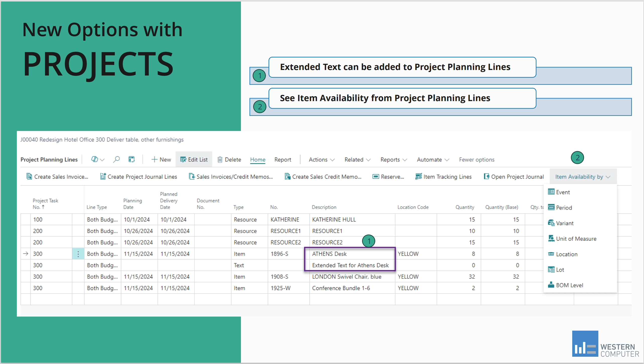Click quantity 32 for LONDON Swivel Chair
The width and height of the screenshot is (644, 364).
click(459, 277)
